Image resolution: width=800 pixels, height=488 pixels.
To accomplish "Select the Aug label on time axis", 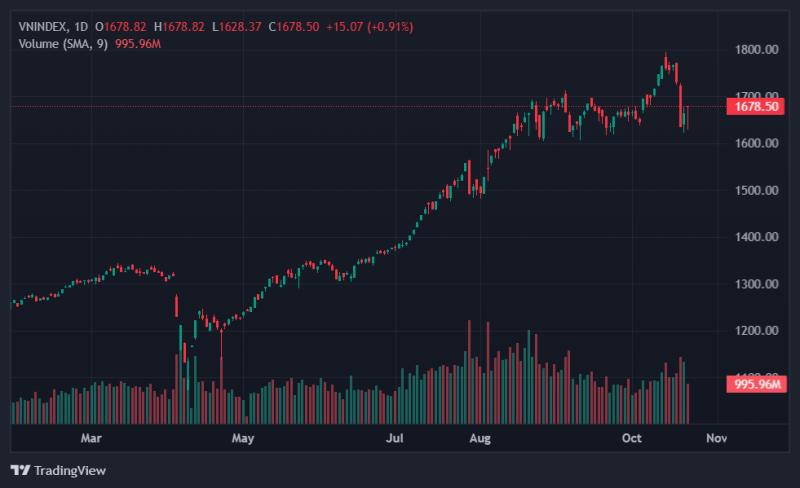I will point(480,438).
